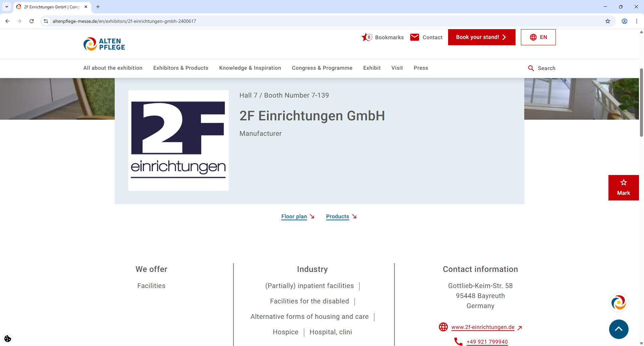This screenshot has height=346, width=644.
Task: Toggle site information icon in address bar
Action: tap(46, 21)
